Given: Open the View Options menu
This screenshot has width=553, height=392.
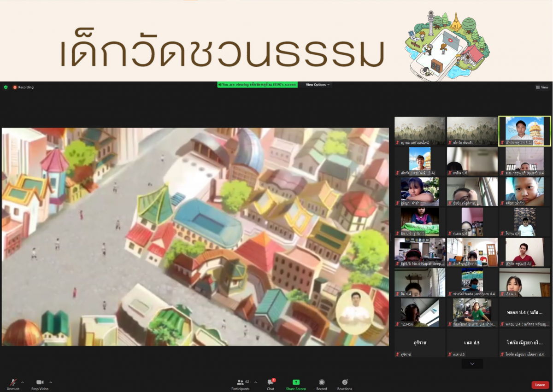Looking at the screenshot, I should tap(318, 85).
